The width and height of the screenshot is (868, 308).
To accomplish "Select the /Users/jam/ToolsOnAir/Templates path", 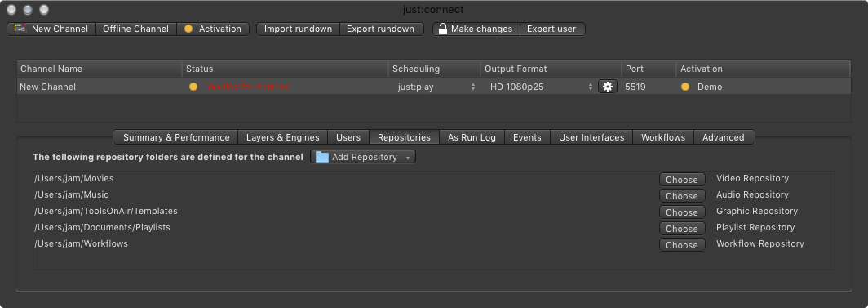I will point(106,211).
